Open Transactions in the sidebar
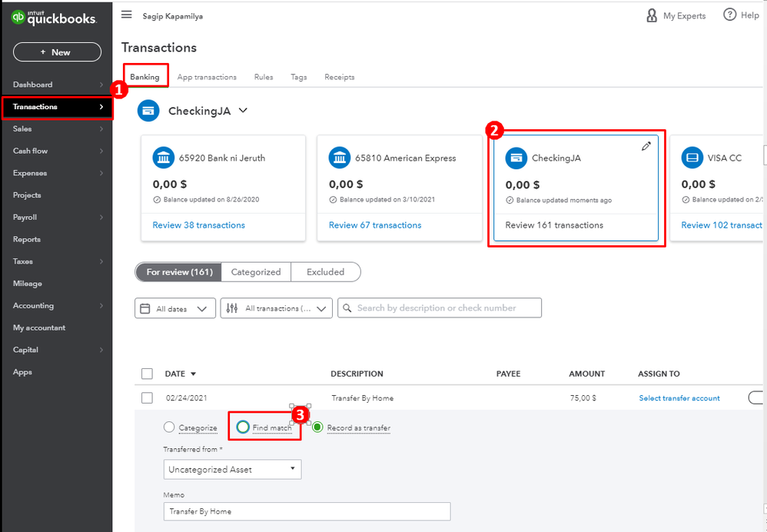Viewport: 767px width, 532px height. point(57,107)
